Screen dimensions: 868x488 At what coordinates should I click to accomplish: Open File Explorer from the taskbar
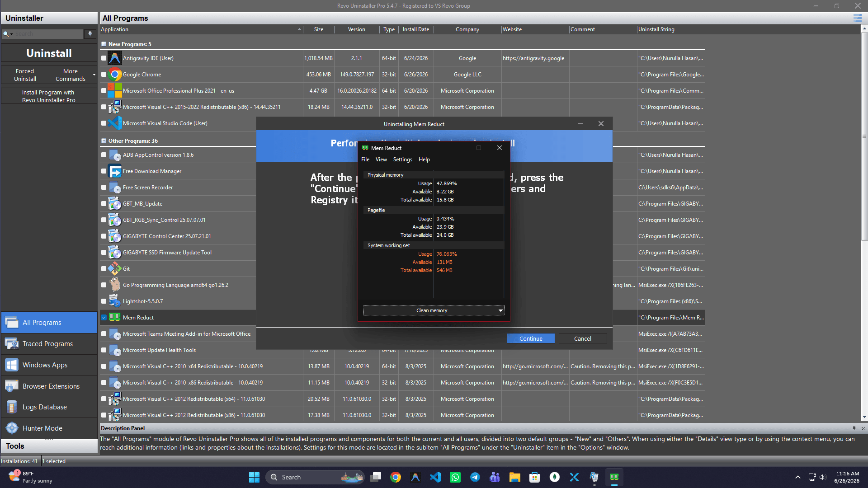(x=515, y=477)
